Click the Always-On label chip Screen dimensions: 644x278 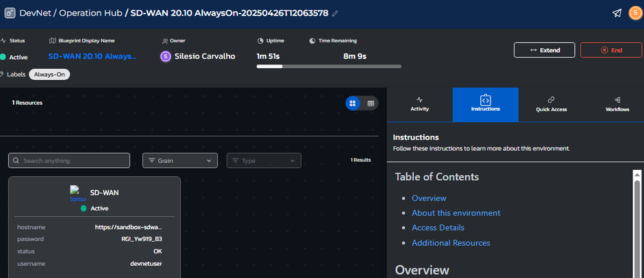(x=49, y=75)
